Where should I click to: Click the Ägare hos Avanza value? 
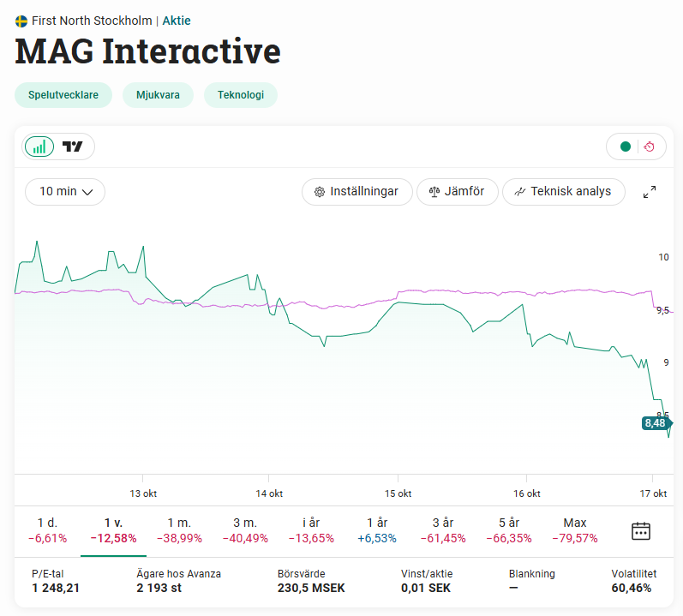pyautogui.click(x=159, y=588)
